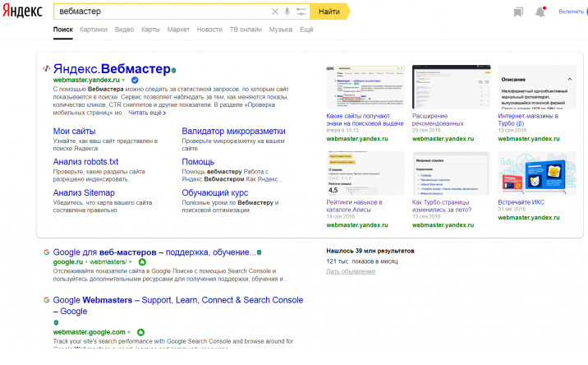Image resolution: width=588 pixels, height=365 pixels.
Task: Open thumbnail for 'Встречайте ИКС'
Action: [x=537, y=173]
